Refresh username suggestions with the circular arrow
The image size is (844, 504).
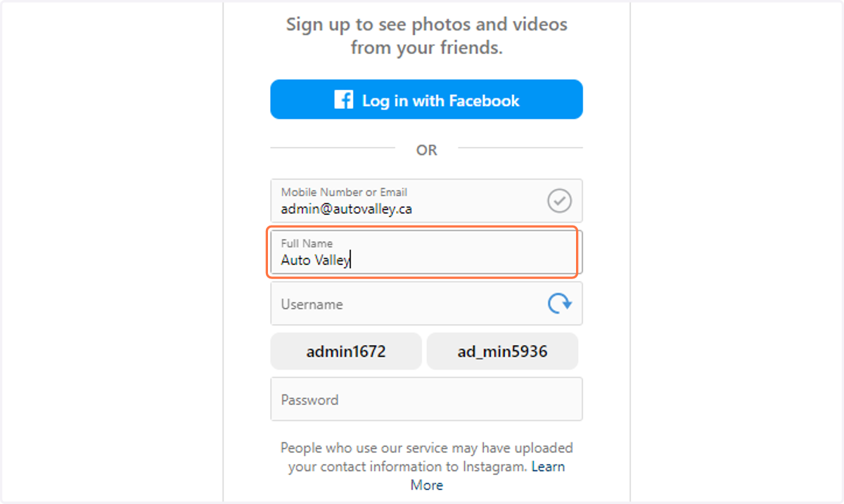coord(560,304)
